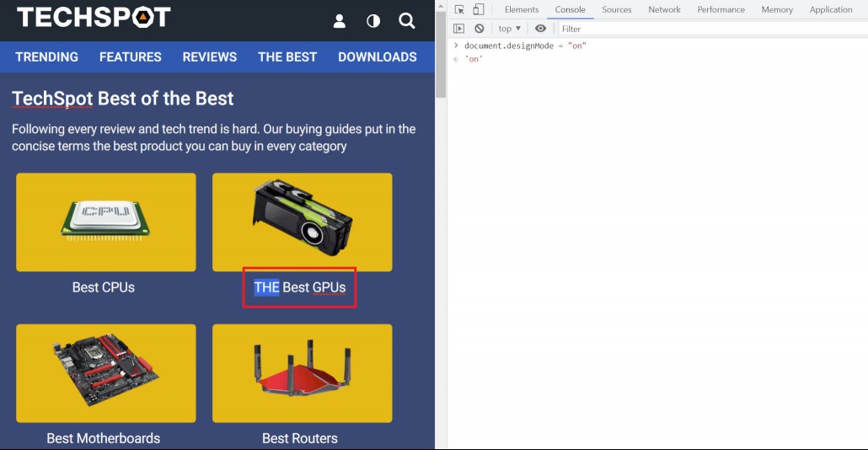
Task: Create live expression with the eye icon
Action: (x=540, y=28)
